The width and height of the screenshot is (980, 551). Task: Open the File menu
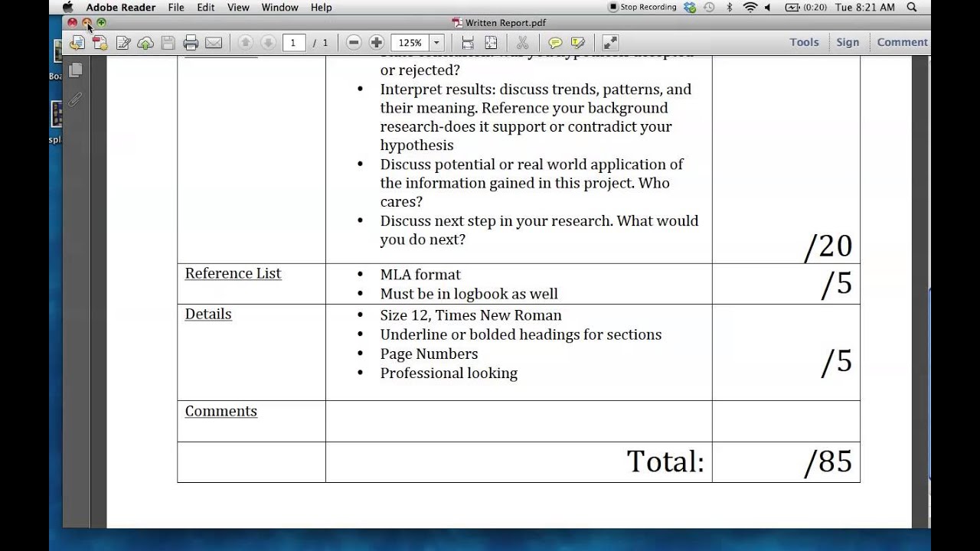tap(176, 7)
